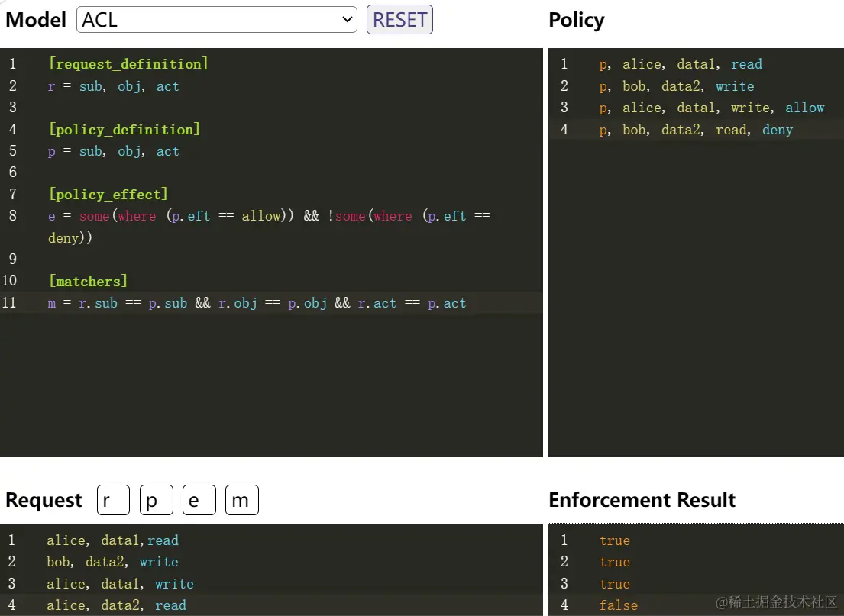Viewport: 844px width, 616px height.
Task: Click the 'Policy' heading
Action: [577, 20]
